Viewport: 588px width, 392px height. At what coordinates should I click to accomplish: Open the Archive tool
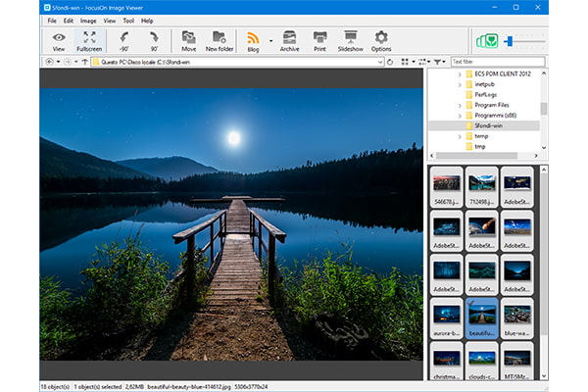[289, 40]
